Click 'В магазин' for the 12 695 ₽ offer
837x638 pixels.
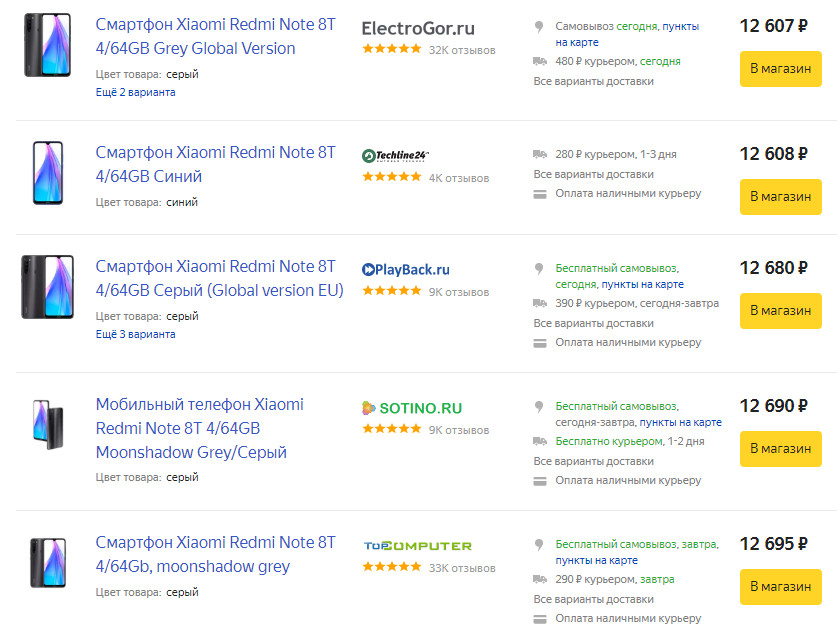(780, 586)
